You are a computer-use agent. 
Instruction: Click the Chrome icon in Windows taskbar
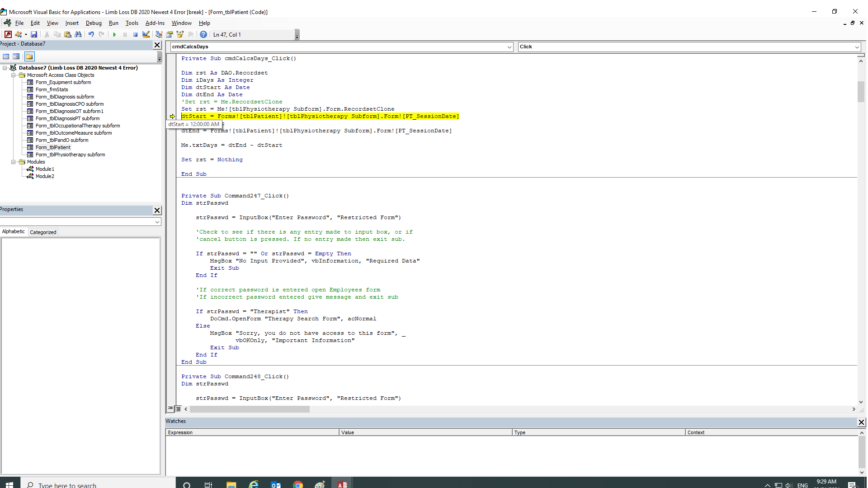pos(298,484)
